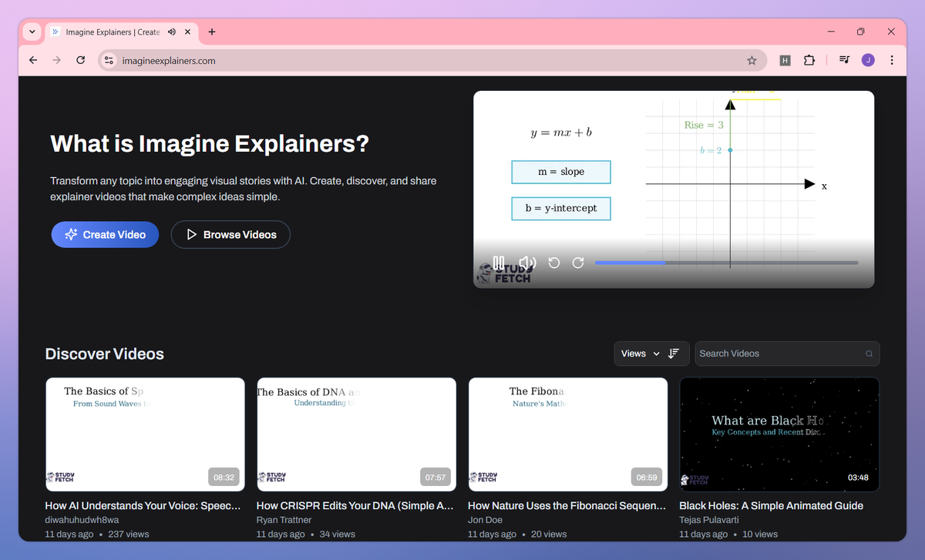925x560 pixels.
Task: Click the search magnifier icon
Action: click(x=869, y=354)
